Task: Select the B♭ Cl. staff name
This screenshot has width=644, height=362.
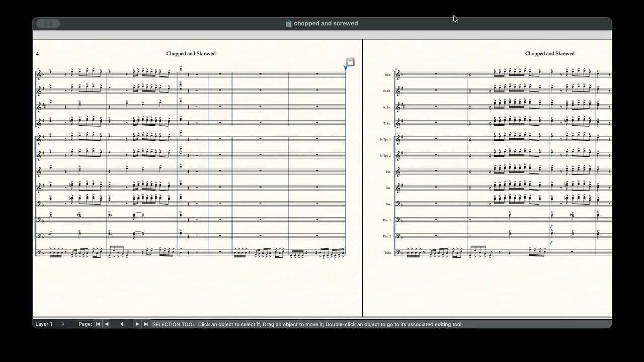Action: pyautogui.click(x=387, y=91)
